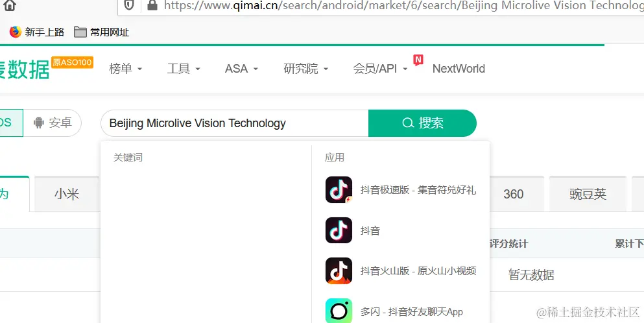Image resolution: width=644 pixels, height=323 pixels.
Task: Open the 新手上路 Firefox bookmark
Action: click(x=37, y=32)
